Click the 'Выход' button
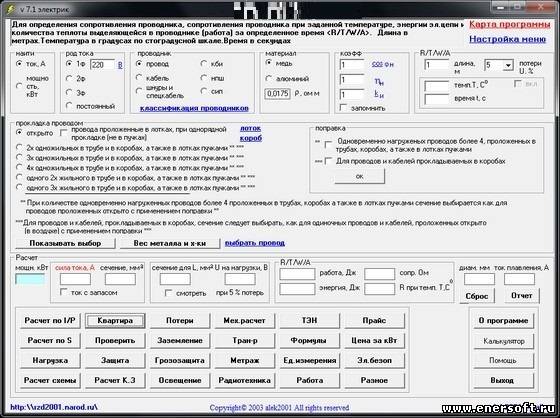Viewport: 560px width, 418px height. [x=503, y=380]
